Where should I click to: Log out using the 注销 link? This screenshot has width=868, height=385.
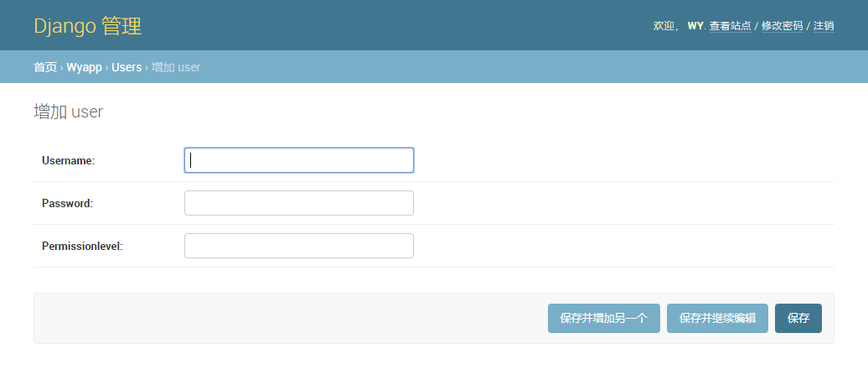tap(824, 26)
